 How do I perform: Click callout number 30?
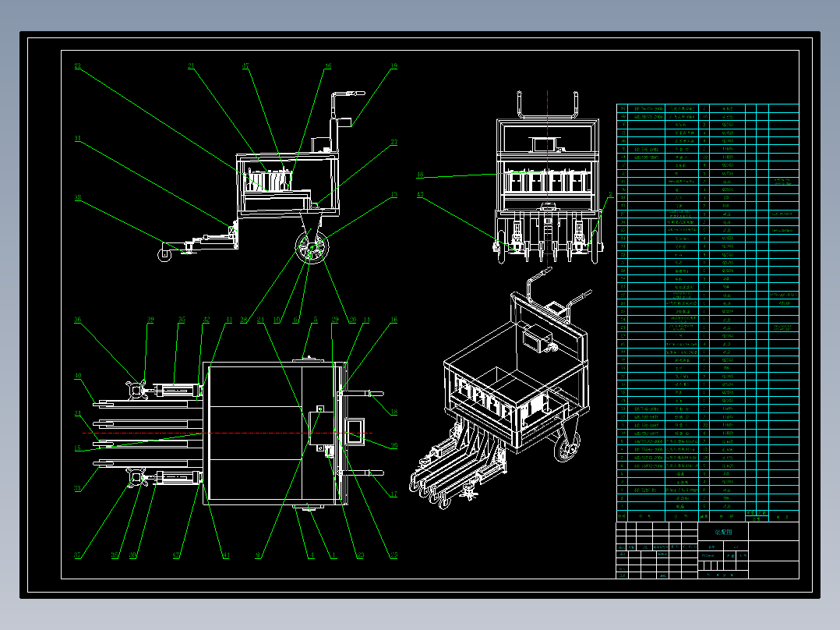132,555
